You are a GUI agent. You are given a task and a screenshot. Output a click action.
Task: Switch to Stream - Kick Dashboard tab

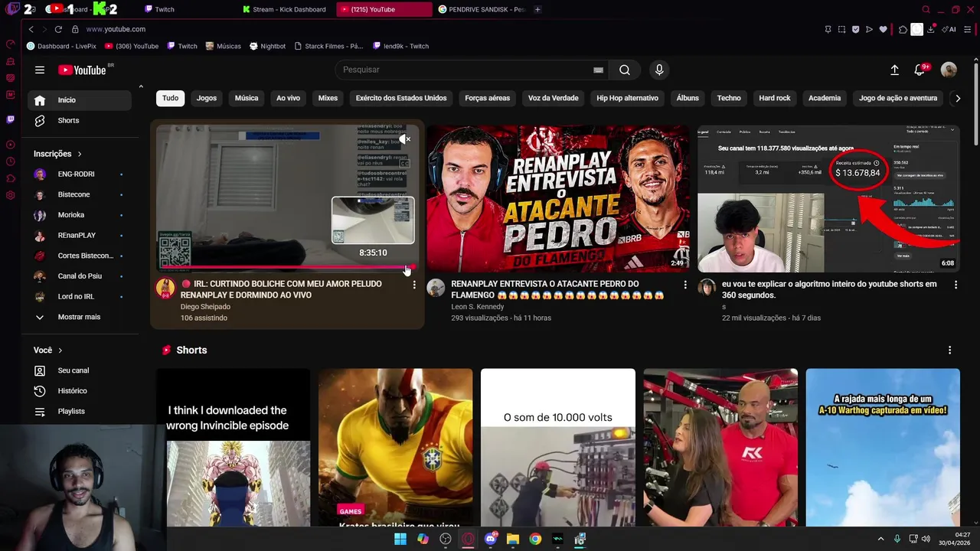285,9
